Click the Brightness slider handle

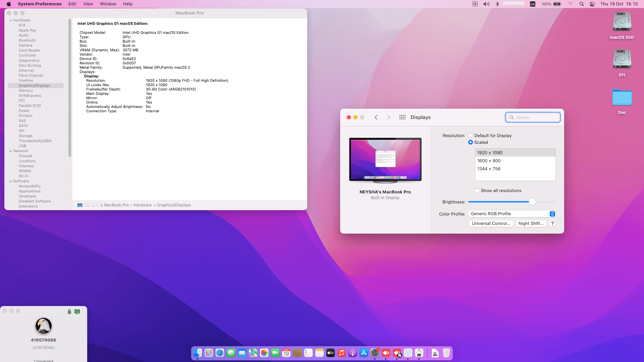[x=532, y=202]
